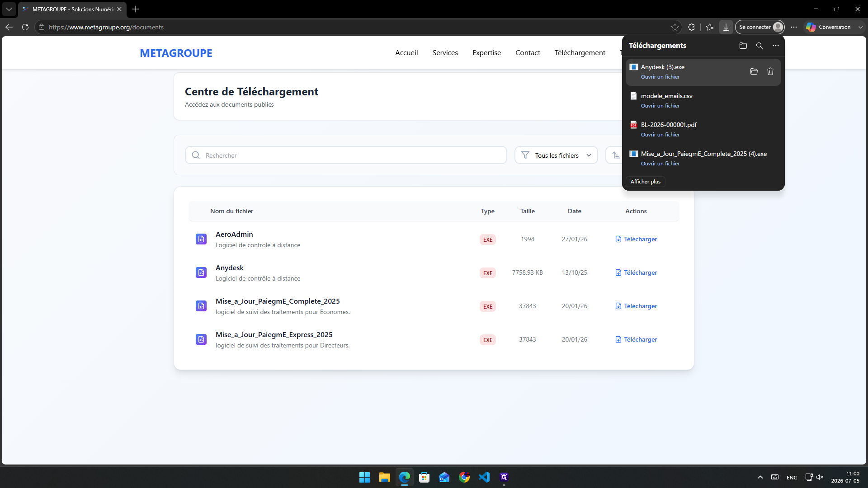Click Mise_a_Jour_PaiegmE_Express_2025 file icon
The width and height of the screenshot is (868, 488).
click(x=201, y=339)
